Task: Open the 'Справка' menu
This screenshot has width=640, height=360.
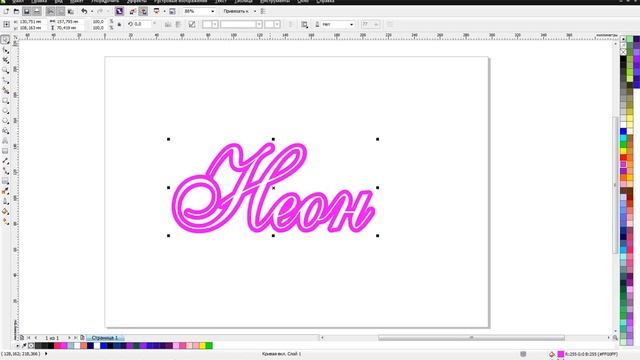Action: (325, 2)
